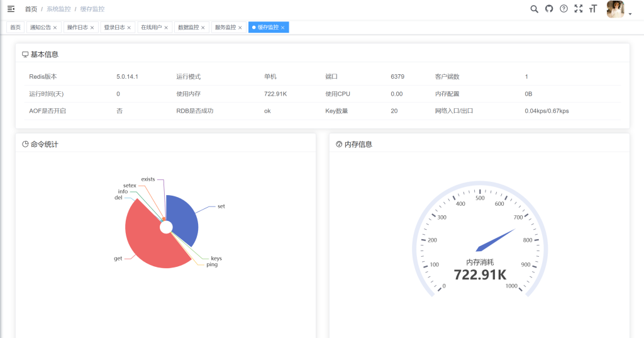Open the 服务监控 tab
The image size is (644, 338).
[225, 28]
